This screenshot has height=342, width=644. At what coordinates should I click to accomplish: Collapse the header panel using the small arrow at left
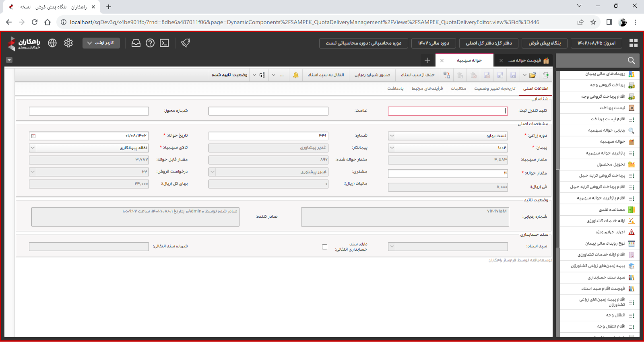coord(9,60)
